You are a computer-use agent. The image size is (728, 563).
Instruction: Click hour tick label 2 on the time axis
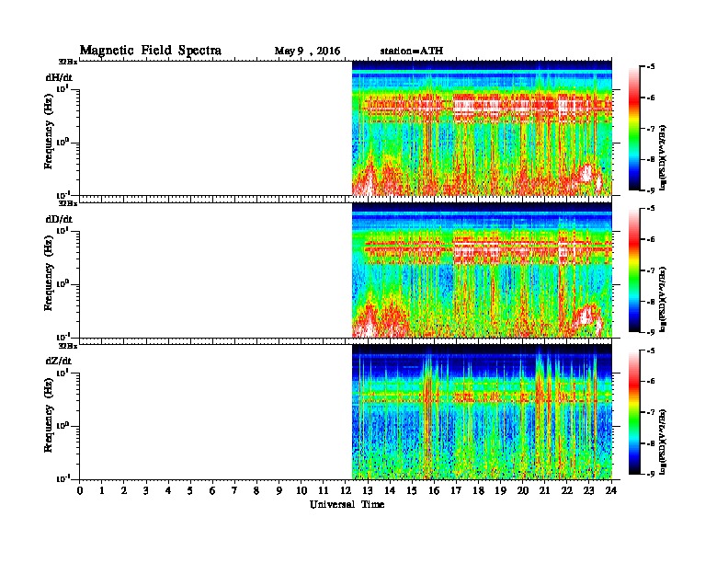(124, 490)
